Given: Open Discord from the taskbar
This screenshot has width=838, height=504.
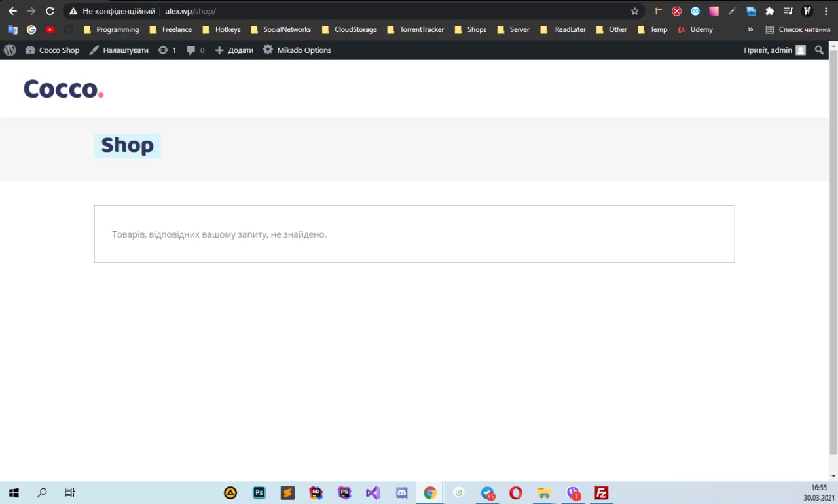Looking at the screenshot, I should click(402, 493).
